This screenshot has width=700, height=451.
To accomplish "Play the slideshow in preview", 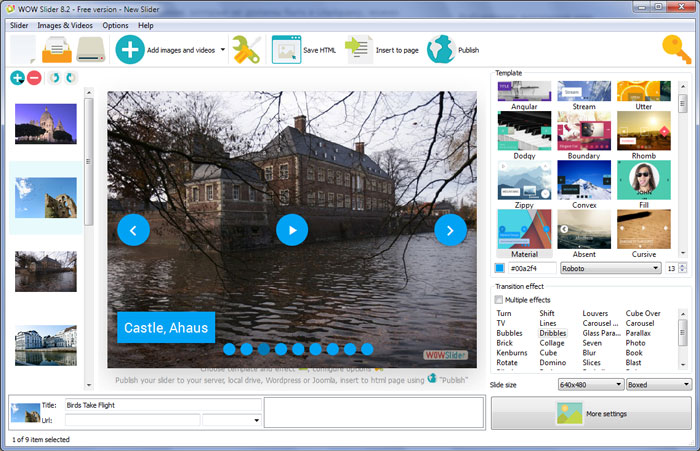I will click(x=292, y=230).
